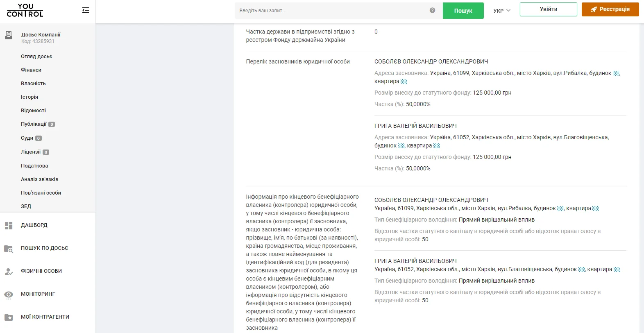Select Суди in the dossier menu
Viewport: 644px width, 333px height.
click(27, 138)
